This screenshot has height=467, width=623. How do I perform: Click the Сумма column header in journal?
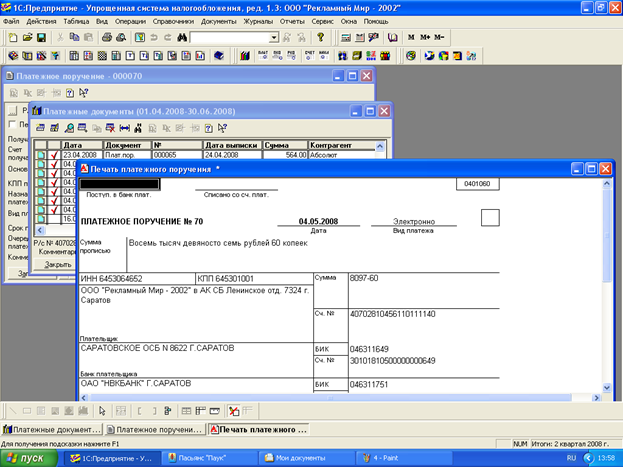click(285, 145)
